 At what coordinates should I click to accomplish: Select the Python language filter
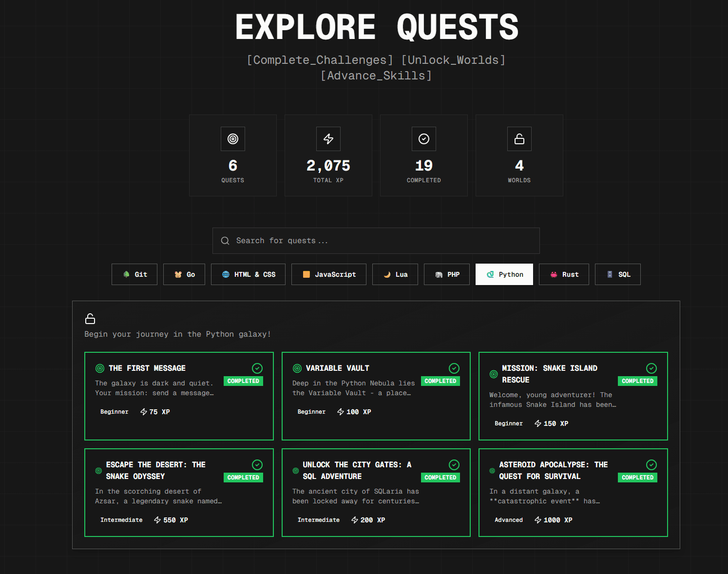tap(504, 274)
